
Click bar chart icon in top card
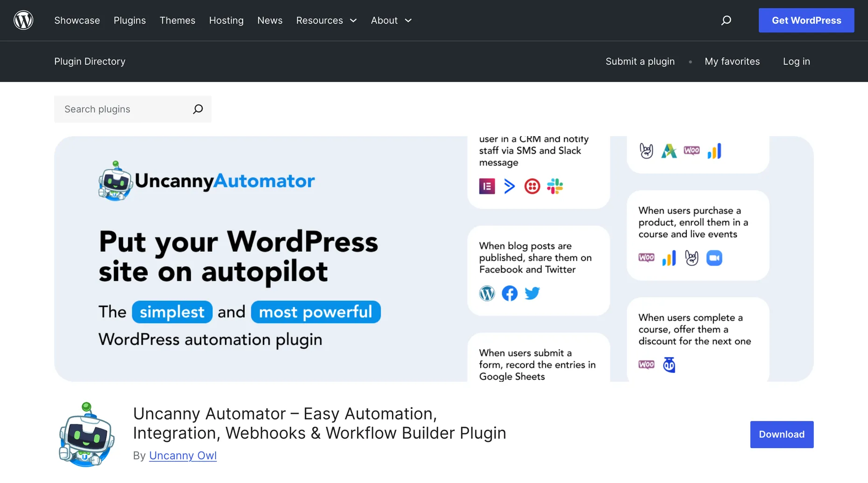click(x=714, y=151)
